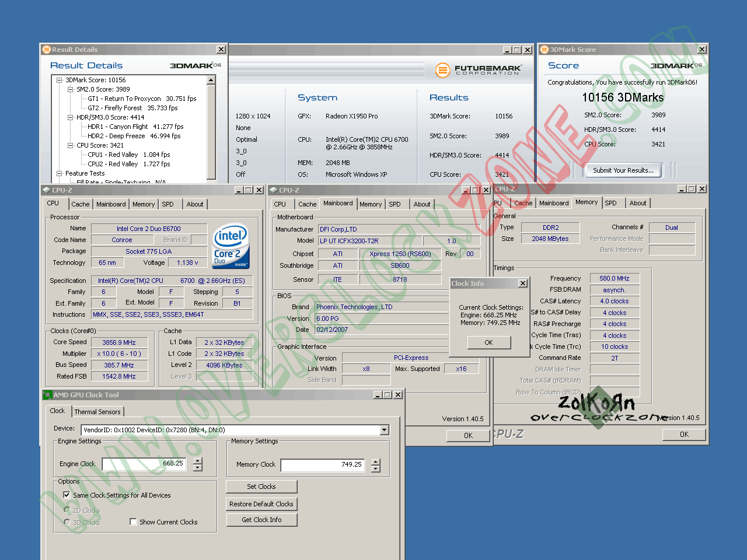Click OK in the Clock Info dialog
Screen dimensions: 747x560
pos(489,342)
